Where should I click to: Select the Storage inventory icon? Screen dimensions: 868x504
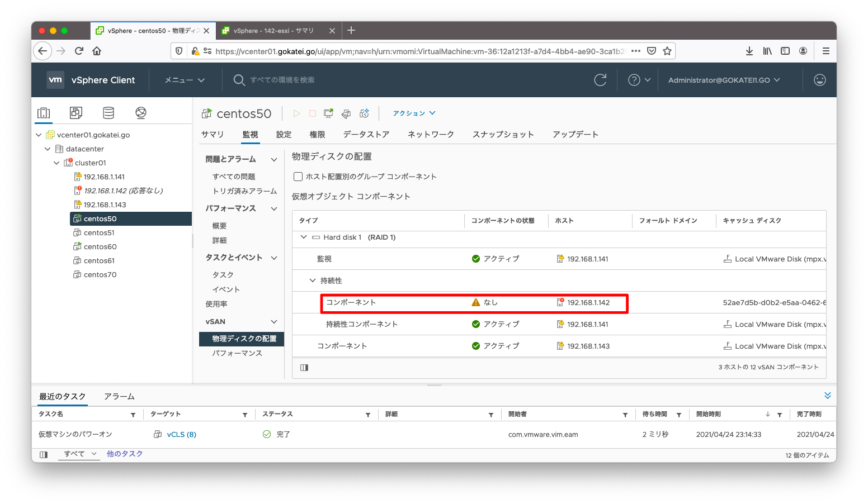tap(108, 112)
